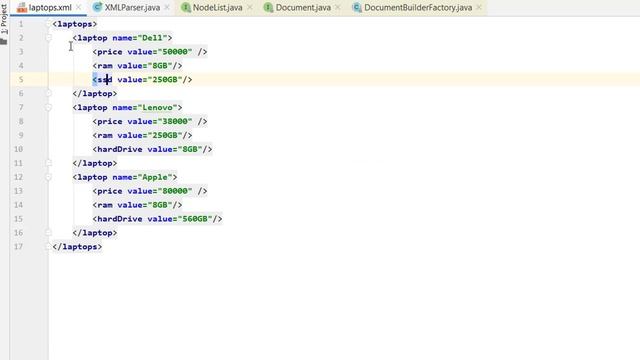Close the DocumentBuilderFactory.java tab
This screenshot has width=640, height=360.
[479, 7]
